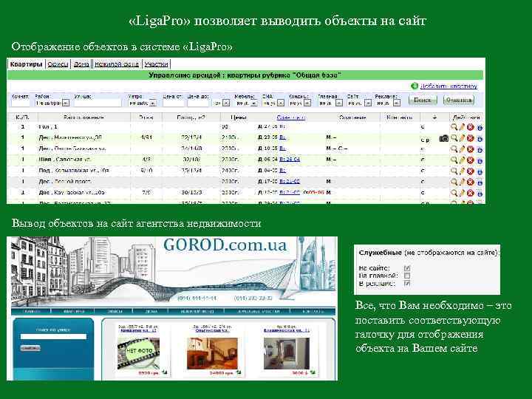The height and width of the screenshot is (399, 532).
Task: Open the hallway photo thumbnail of third property
Action: [287, 353]
